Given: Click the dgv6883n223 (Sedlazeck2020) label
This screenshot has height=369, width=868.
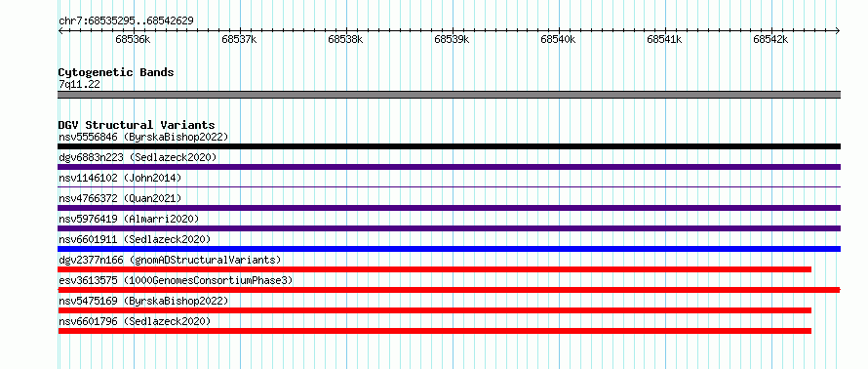Looking at the screenshot, I should click(x=138, y=157).
